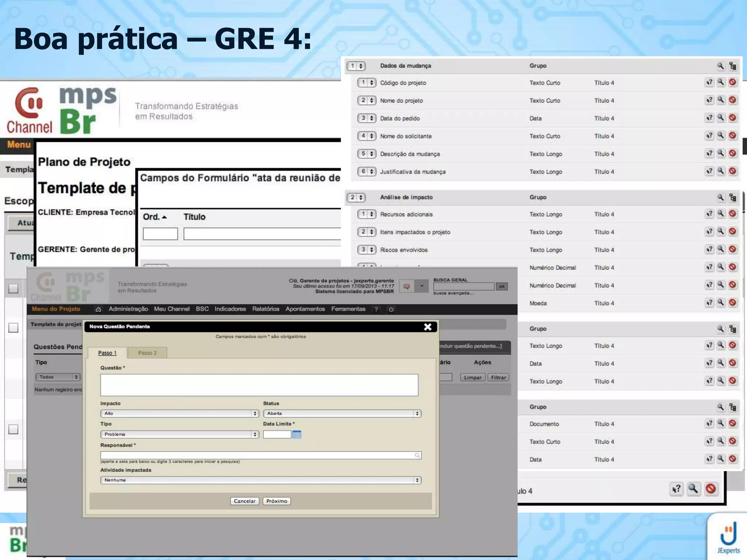
Task: Focus the Questão text area
Action: [x=259, y=385]
